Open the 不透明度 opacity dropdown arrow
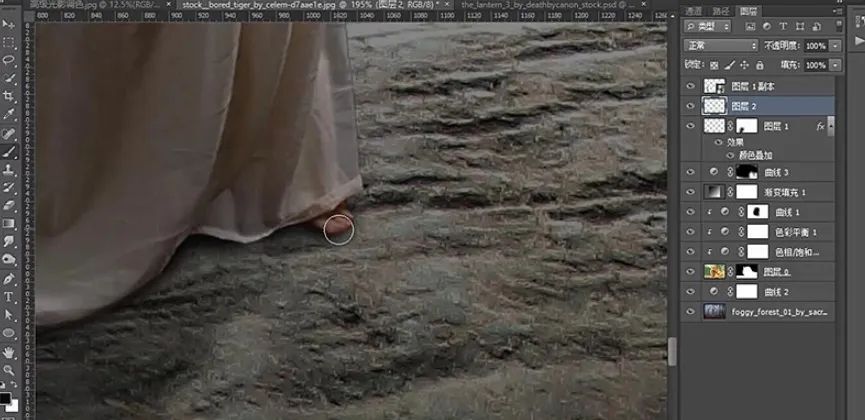 [x=836, y=46]
